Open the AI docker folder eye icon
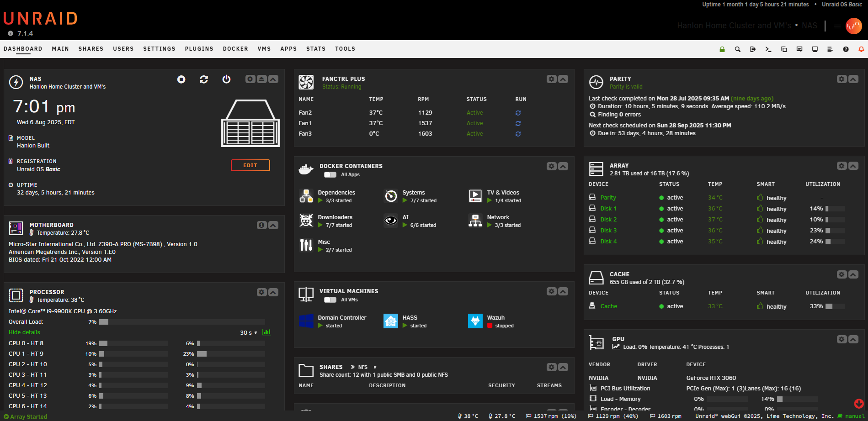 coord(391,221)
